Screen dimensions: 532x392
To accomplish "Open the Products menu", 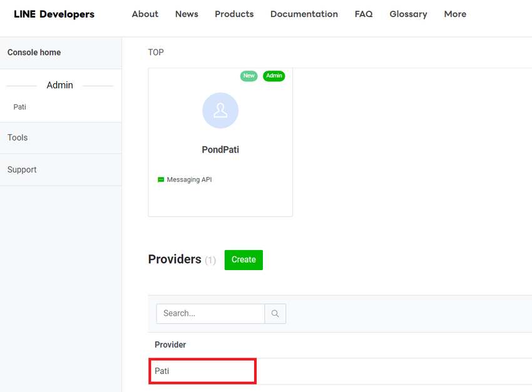I will click(234, 14).
